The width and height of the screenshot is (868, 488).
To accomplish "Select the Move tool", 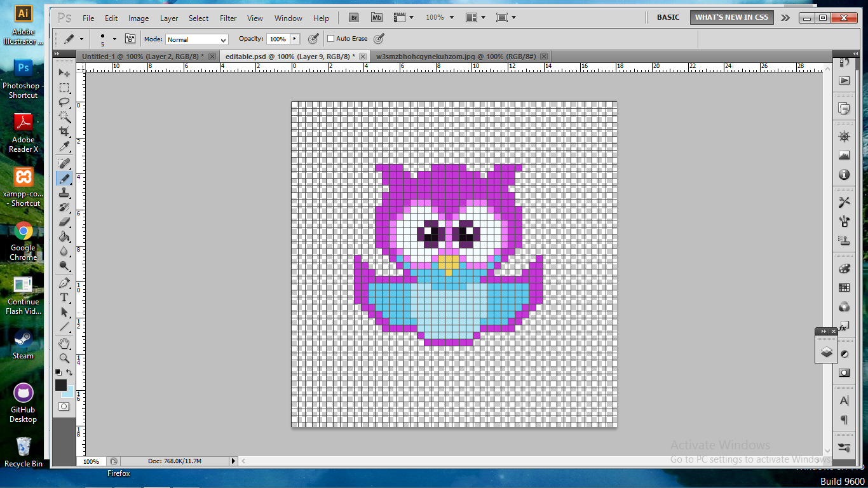I will tap(64, 73).
